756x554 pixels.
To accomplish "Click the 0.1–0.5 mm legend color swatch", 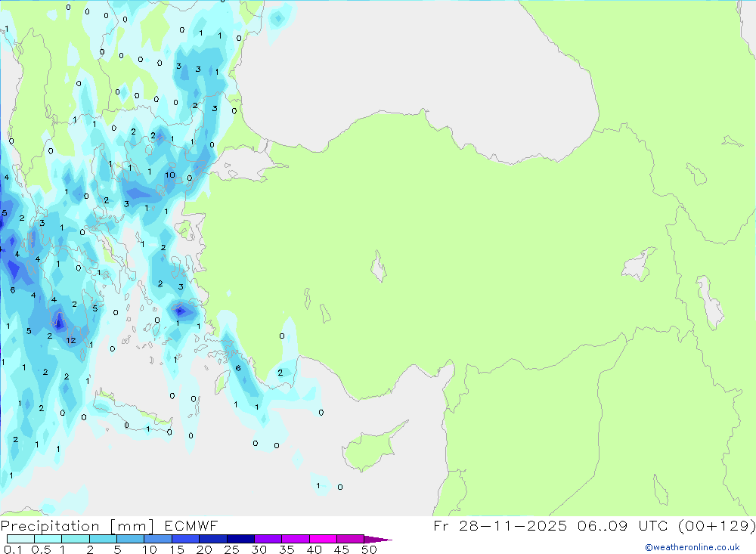I will [20, 539].
